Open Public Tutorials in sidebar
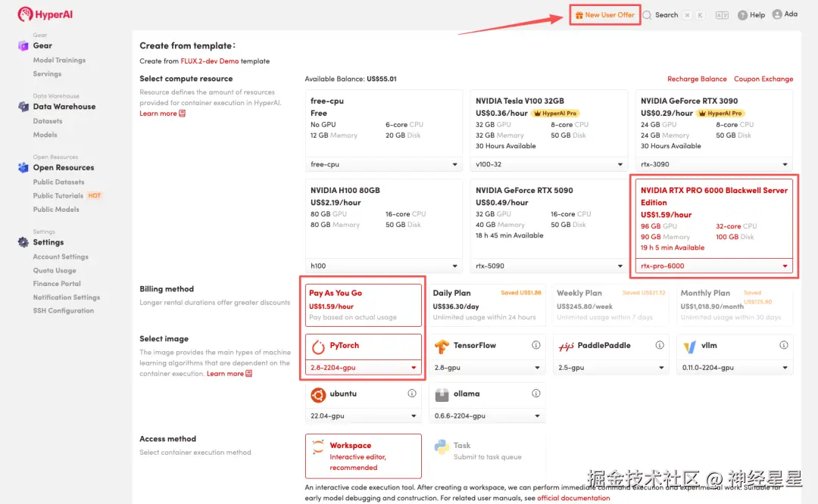 click(58, 195)
